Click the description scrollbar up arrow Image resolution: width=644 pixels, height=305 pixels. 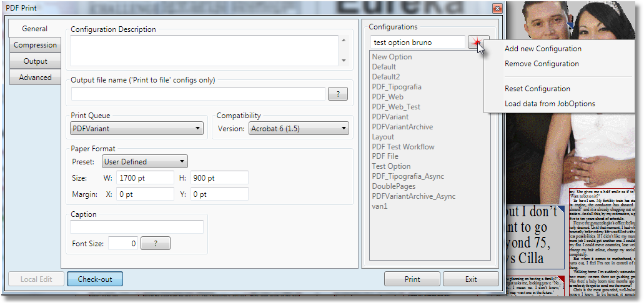(344, 40)
